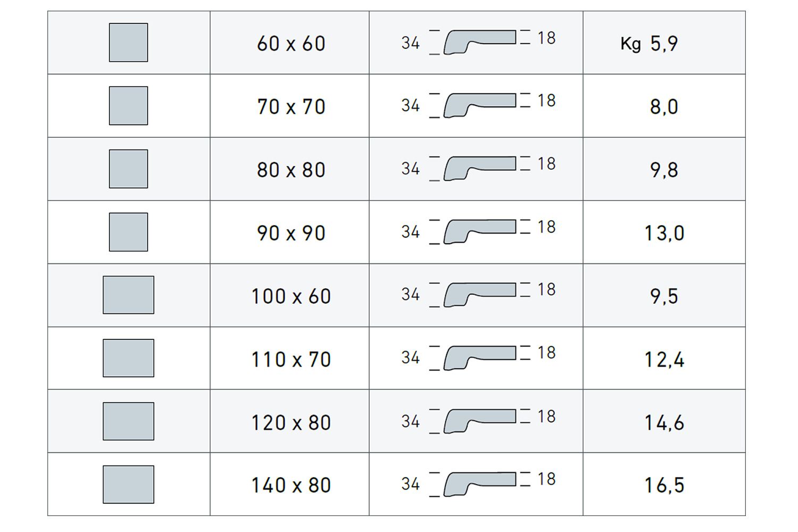This screenshot has width=798, height=532.
Task: Click the rectangle shape in the 120 x 80 row
Action: [128, 421]
